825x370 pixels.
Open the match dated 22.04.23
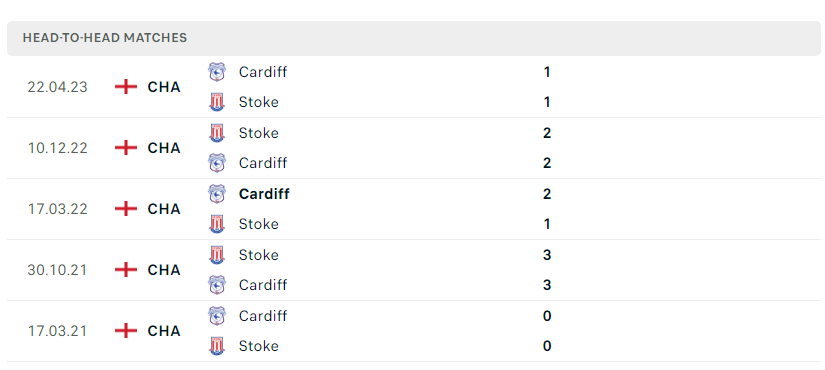click(414, 87)
